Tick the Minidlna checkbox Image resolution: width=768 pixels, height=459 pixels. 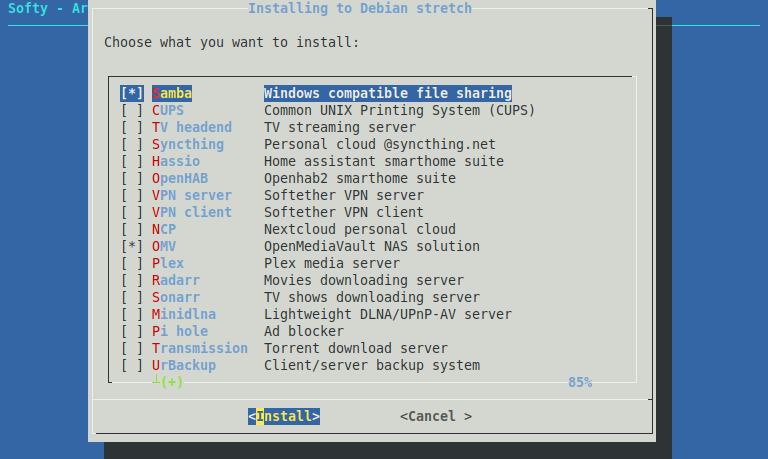click(132, 314)
